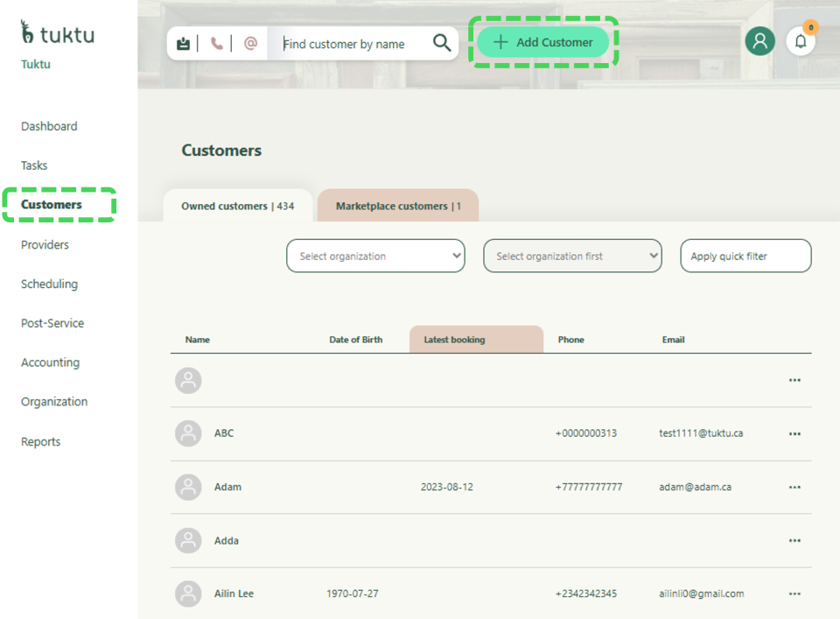This screenshot has height=619, width=840.
Task: Click the magnifying glass search icon
Action: click(x=442, y=43)
